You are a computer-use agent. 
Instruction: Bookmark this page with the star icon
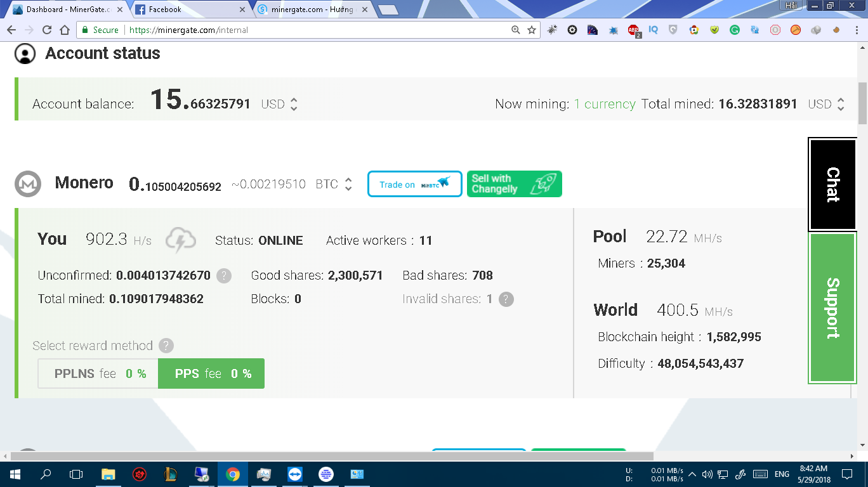pyautogui.click(x=532, y=30)
